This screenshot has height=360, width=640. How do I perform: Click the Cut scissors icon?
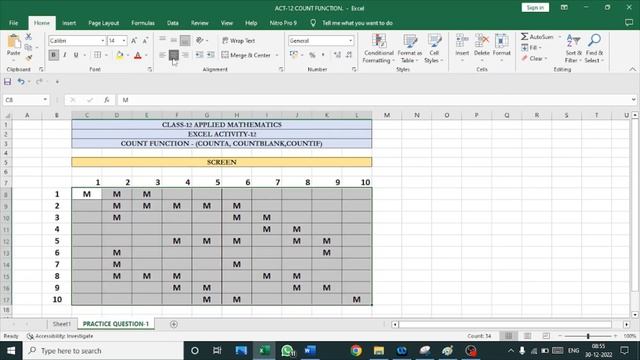29,37
